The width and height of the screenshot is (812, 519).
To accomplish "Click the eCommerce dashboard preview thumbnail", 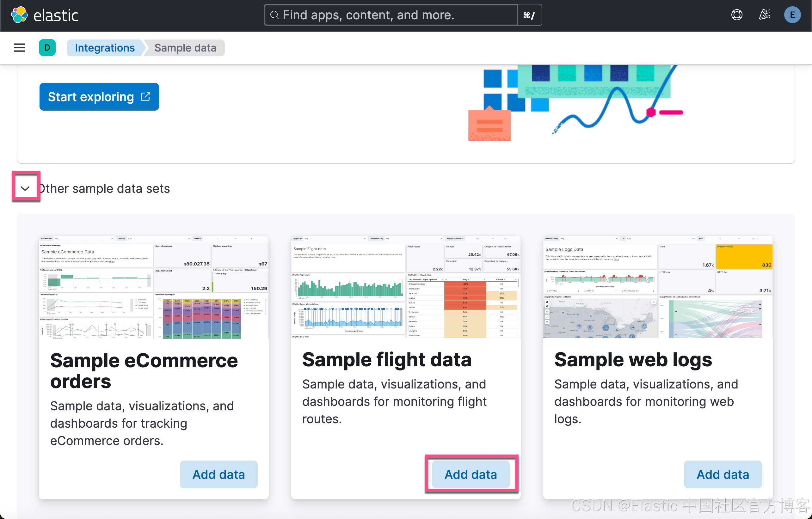I will 153,287.
